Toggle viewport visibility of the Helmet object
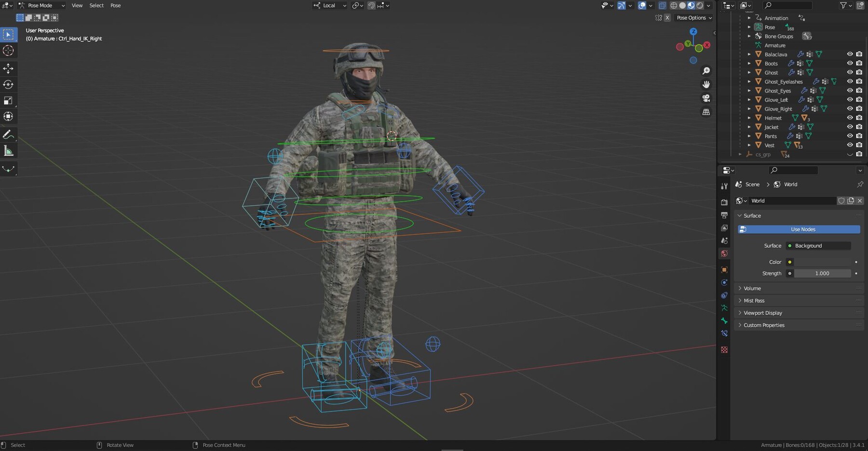This screenshot has width=868, height=451. click(850, 118)
